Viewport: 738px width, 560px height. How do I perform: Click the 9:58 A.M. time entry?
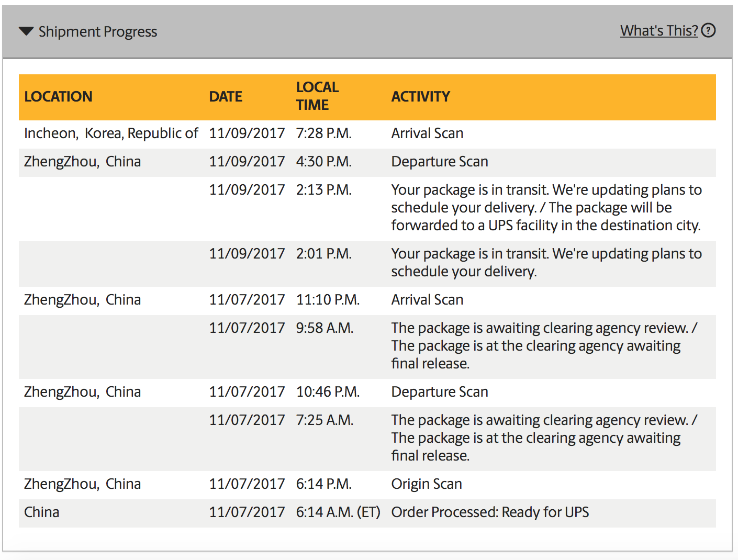click(325, 328)
